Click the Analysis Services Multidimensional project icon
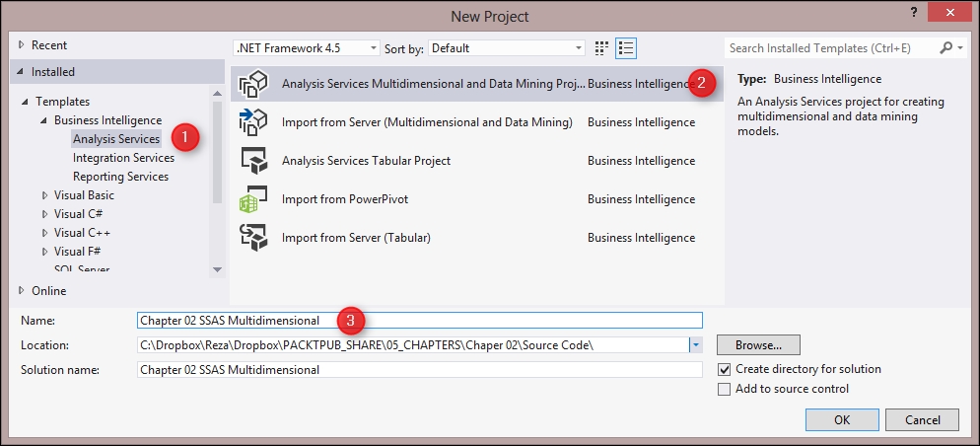The height and width of the screenshot is (446, 980). 253,84
